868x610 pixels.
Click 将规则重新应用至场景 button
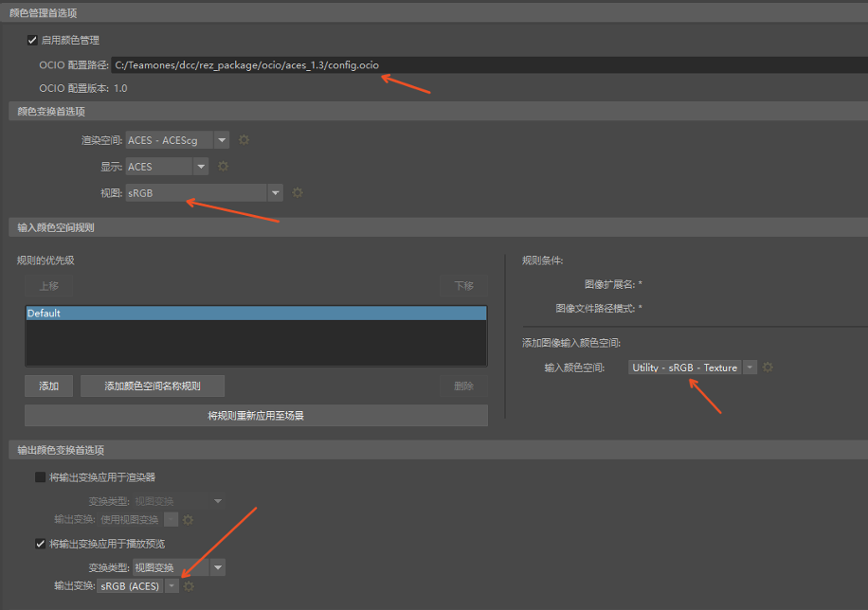coord(256,415)
